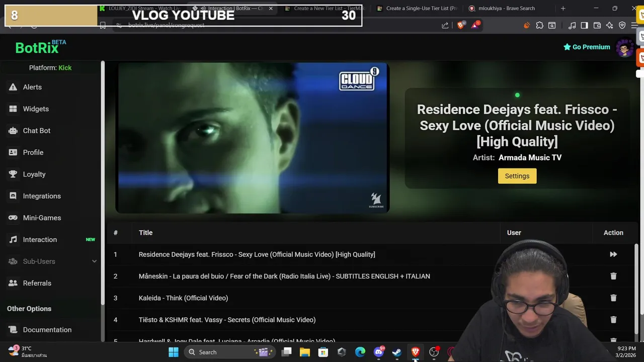
Task: Click the yellow Settings button
Action: click(517, 176)
